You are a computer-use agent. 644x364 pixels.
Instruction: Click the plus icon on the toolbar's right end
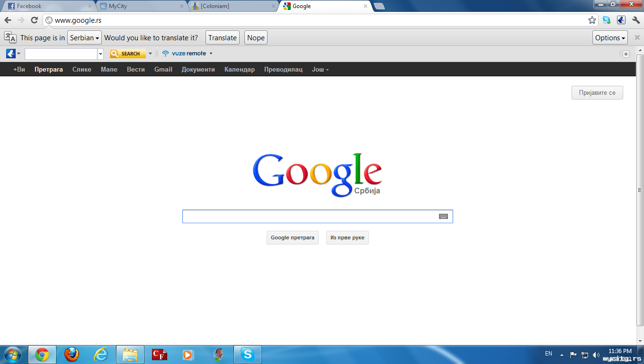(x=626, y=54)
